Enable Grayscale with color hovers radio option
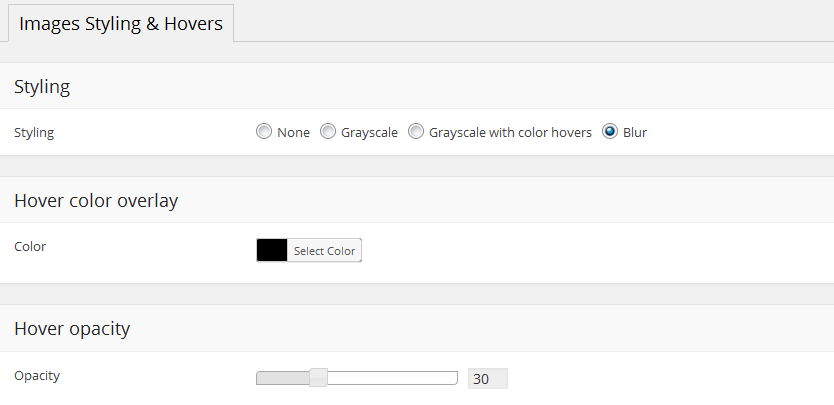 click(x=416, y=132)
